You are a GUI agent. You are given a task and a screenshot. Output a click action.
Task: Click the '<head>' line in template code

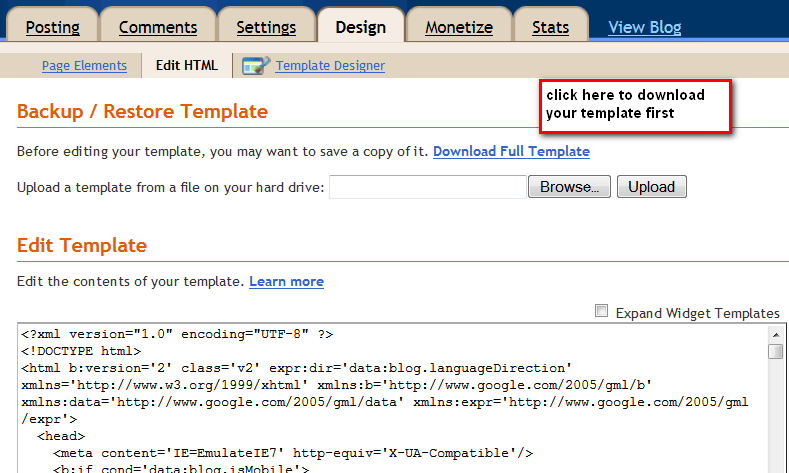pyautogui.click(x=61, y=436)
